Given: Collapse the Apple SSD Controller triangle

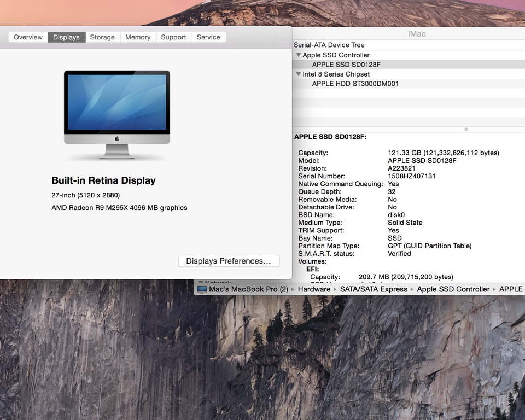Looking at the screenshot, I should (x=298, y=55).
